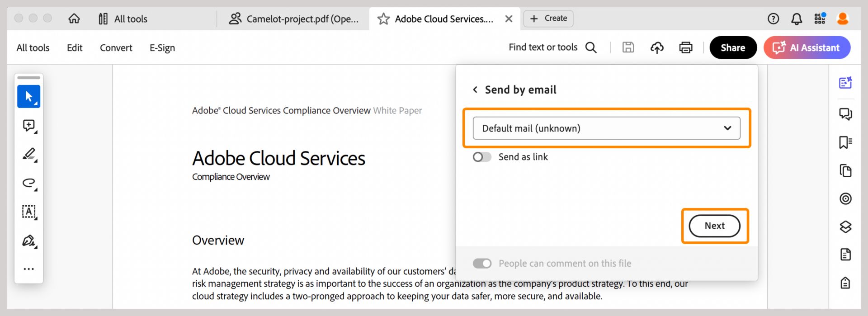Select the add text box tool
Image resolution: width=868 pixels, height=316 pixels.
29,211
